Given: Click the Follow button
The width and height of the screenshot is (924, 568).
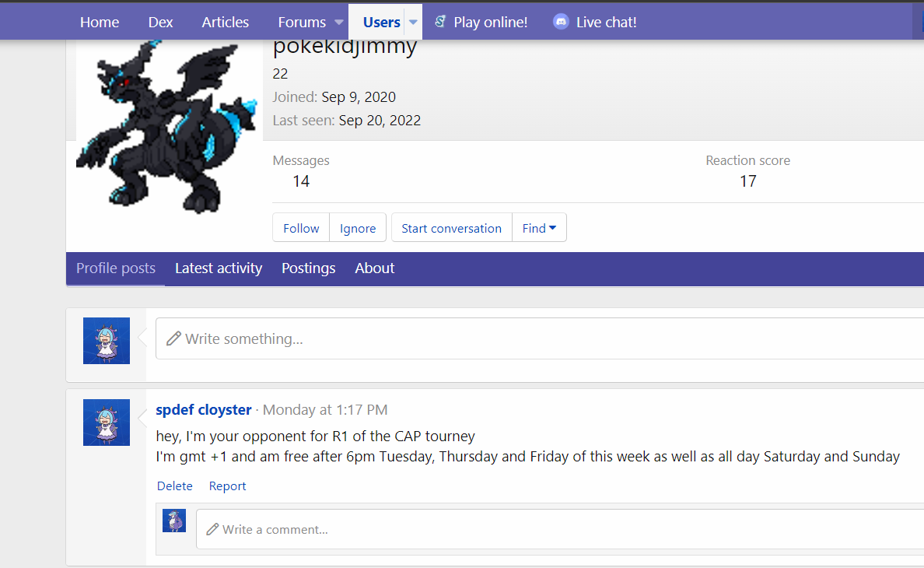Looking at the screenshot, I should [x=301, y=228].
